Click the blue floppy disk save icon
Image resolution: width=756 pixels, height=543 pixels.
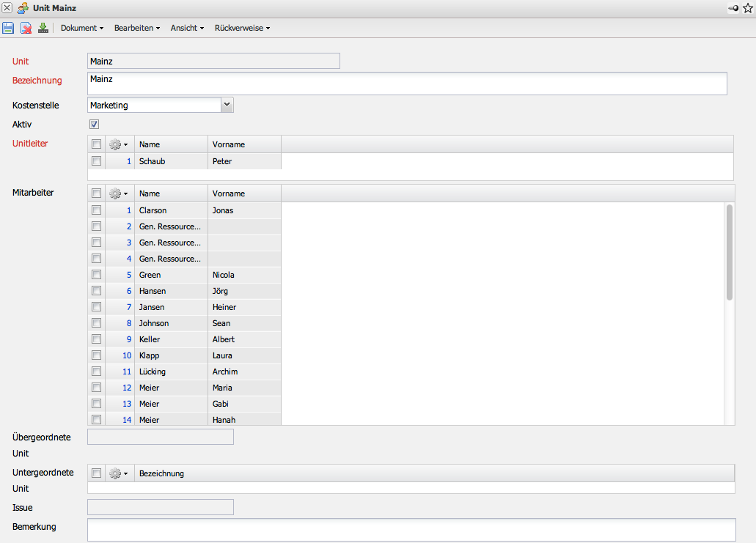8,28
